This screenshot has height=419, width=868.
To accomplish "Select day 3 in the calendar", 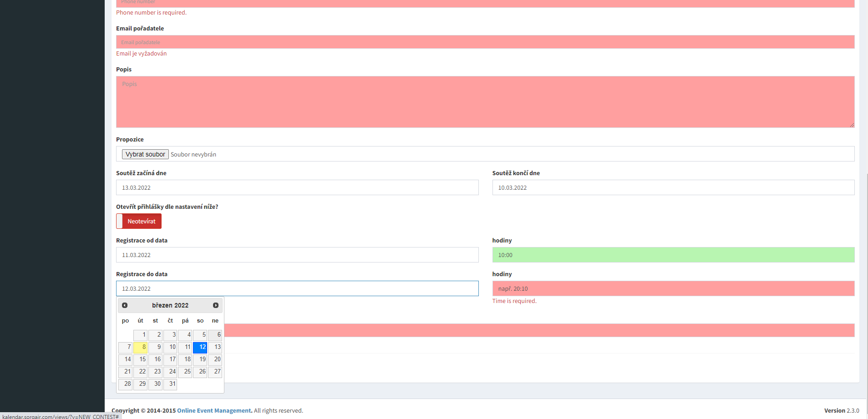I will click(x=170, y=335).
